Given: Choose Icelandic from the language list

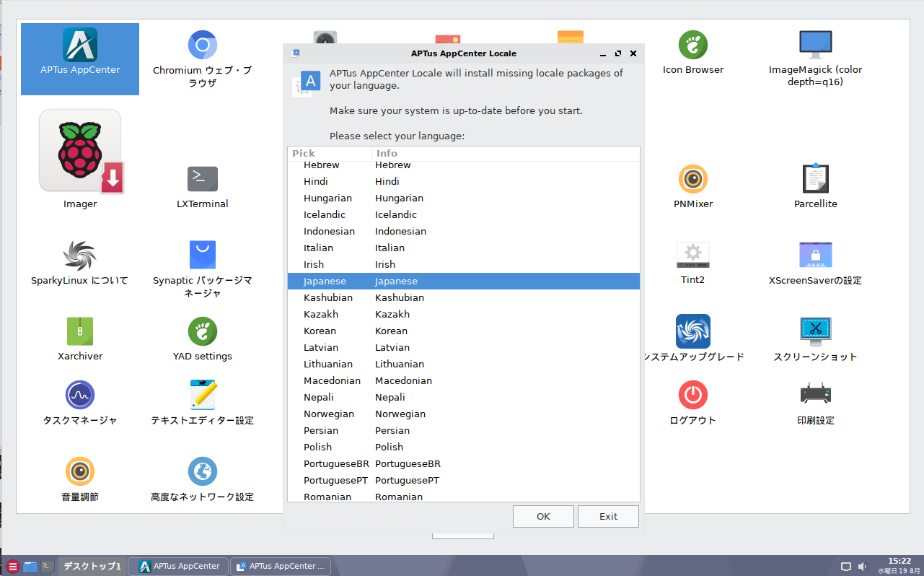Looking at the screenshot, I should coord(464,214).
